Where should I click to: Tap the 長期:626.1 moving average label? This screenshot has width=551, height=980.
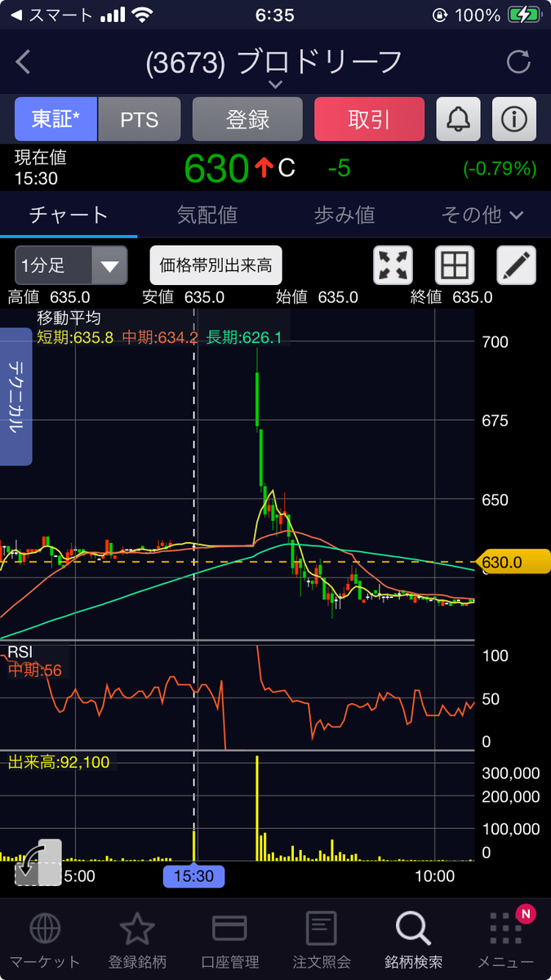pyautogui.click(x=244, y=336)
